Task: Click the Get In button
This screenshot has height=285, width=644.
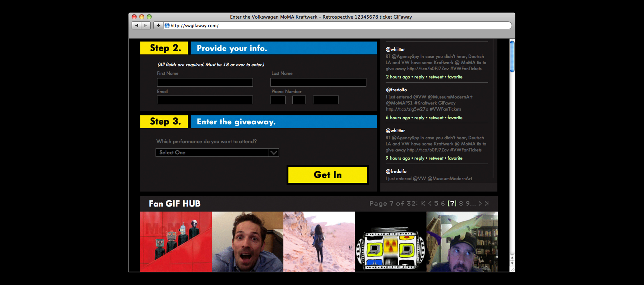Action: coord(327,175)
